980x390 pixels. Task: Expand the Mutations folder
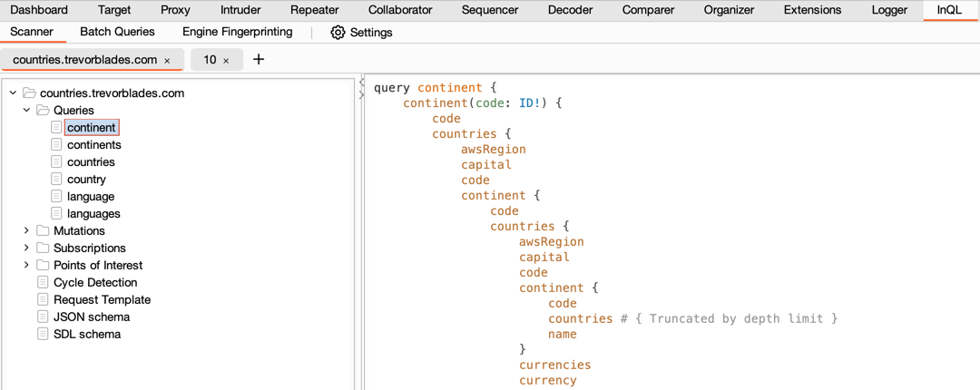point(27,230)
